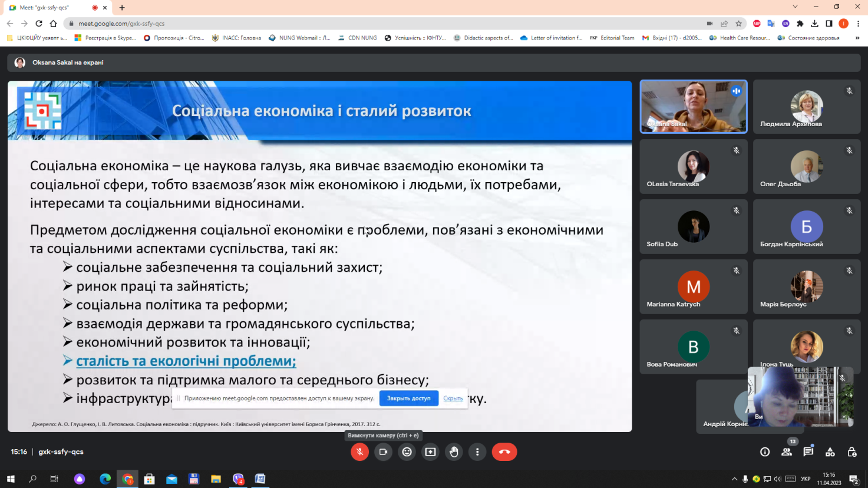Turn off the camera
Image resolution: width=868 pixels, height=488 pixels.
tap(383, 451)
